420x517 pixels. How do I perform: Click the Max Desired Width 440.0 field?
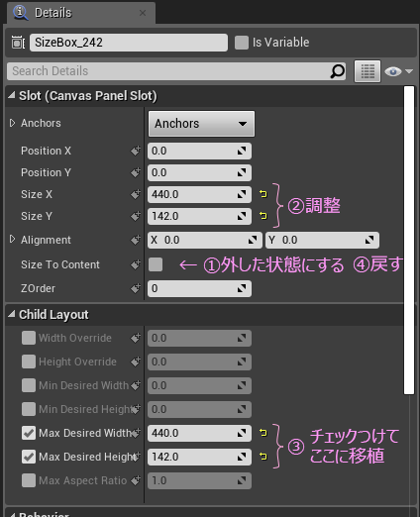[199, 433]
